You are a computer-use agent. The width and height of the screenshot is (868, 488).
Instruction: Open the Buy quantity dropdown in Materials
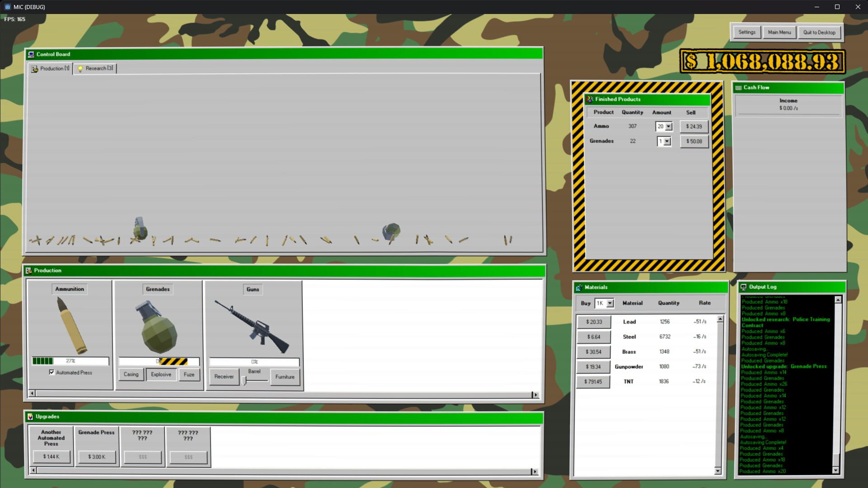(x=610, y=303)
